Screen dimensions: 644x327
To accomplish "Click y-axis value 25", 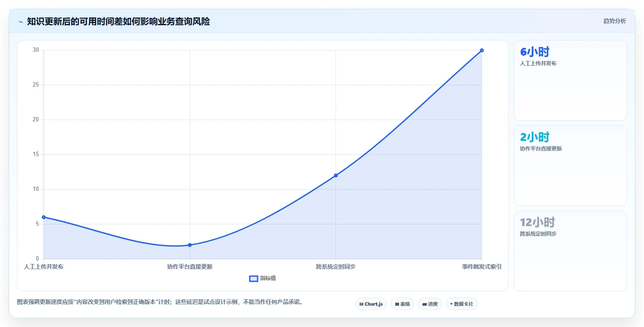I will click(36, 85).
